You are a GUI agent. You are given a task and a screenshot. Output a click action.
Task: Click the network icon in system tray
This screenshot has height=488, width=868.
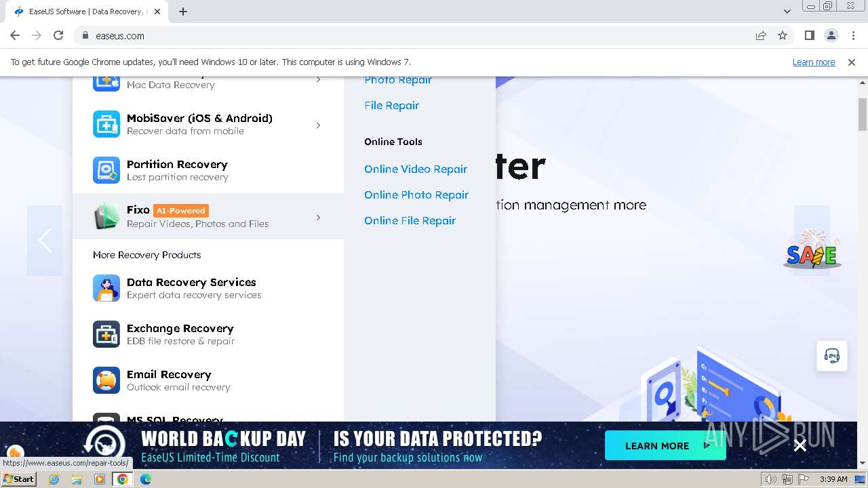coord(787,479)
